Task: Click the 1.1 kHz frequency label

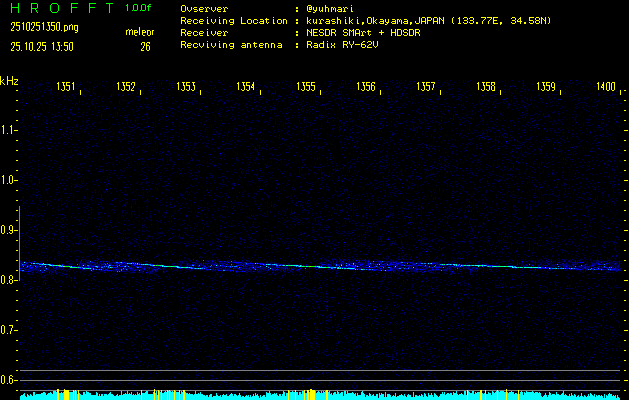Action: [x=9, y=130]
